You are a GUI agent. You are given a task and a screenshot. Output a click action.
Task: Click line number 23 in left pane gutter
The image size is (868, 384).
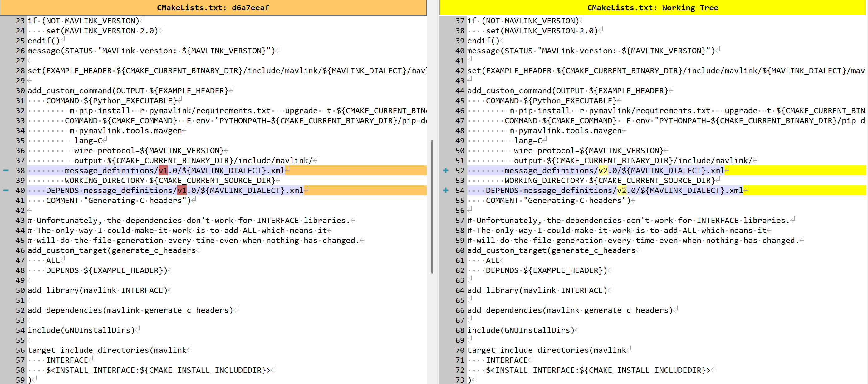click(20, 21)
